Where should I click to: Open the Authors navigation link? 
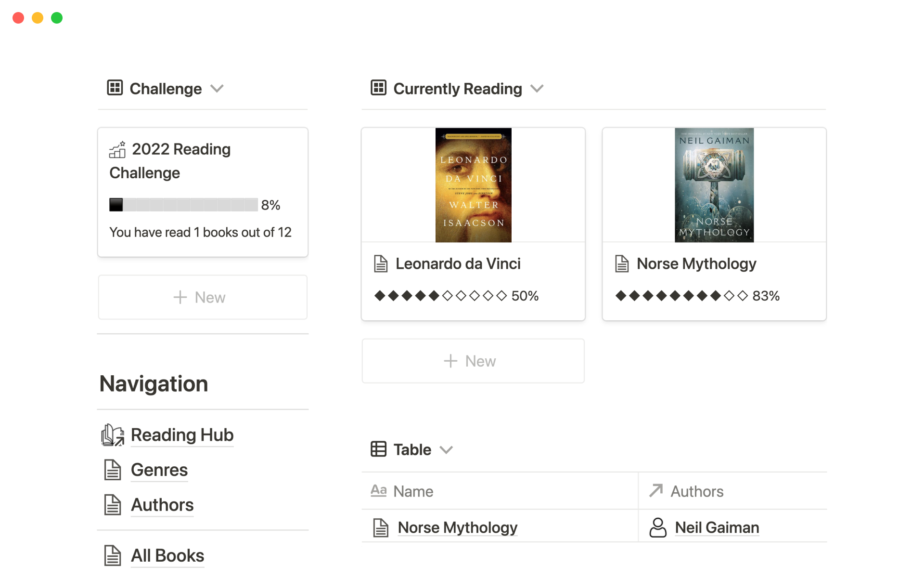point(162,505)
